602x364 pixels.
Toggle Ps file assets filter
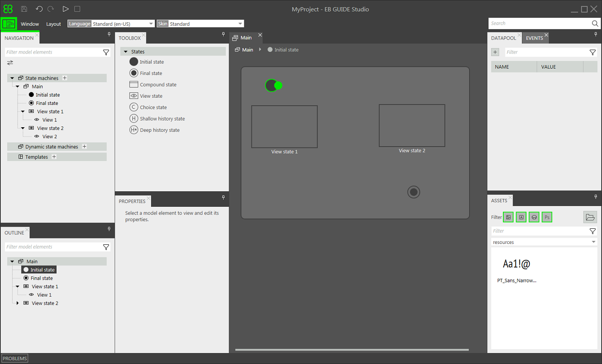point(547,217)
